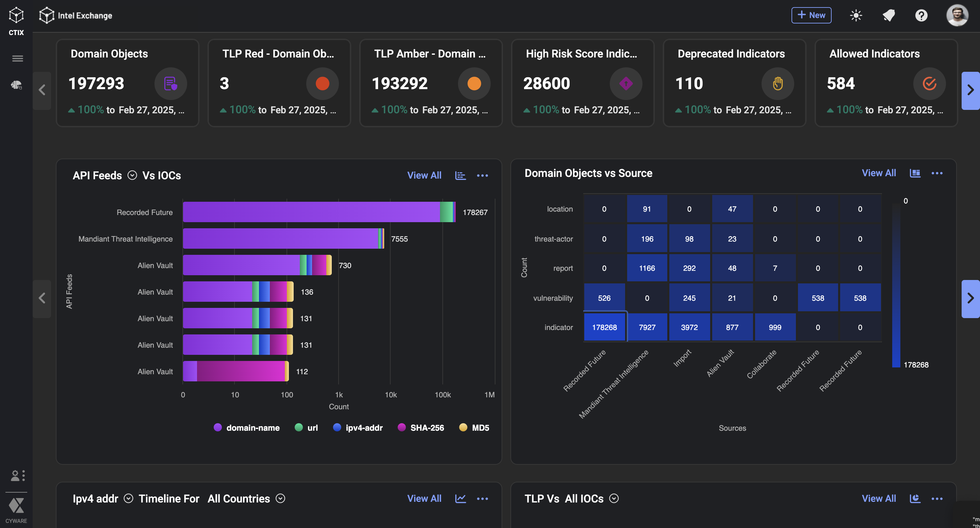Open notifications megaphone icon
The width and height of the screenshot is (980, 528).
coord(889,16)
